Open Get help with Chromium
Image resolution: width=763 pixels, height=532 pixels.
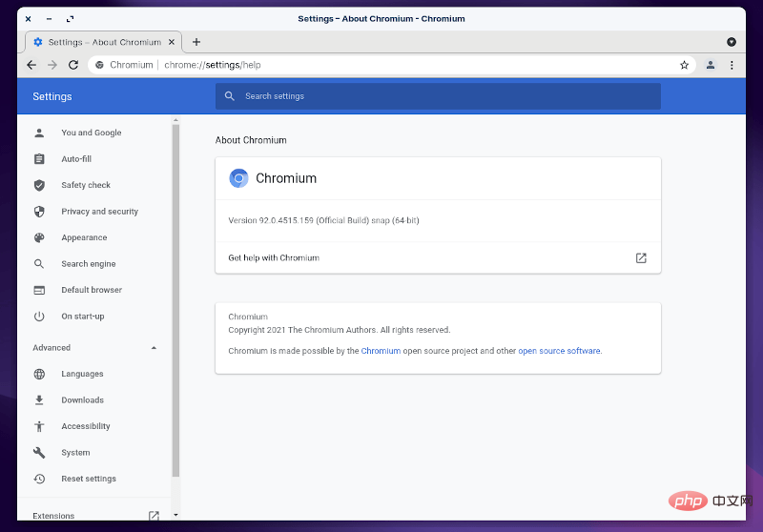(438, 257)
